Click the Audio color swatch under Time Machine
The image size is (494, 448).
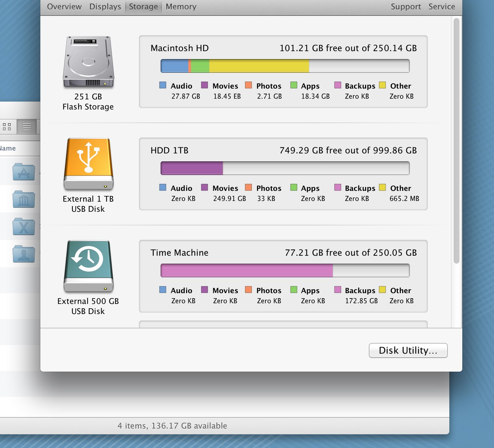click(163, 290)
